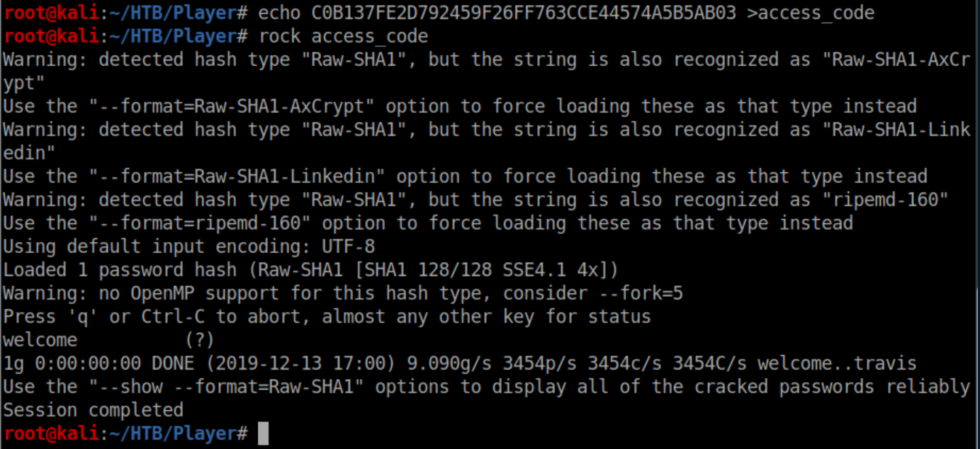
Task: Click the blinking cursor block at last prompt
Action: click(264, 433)
